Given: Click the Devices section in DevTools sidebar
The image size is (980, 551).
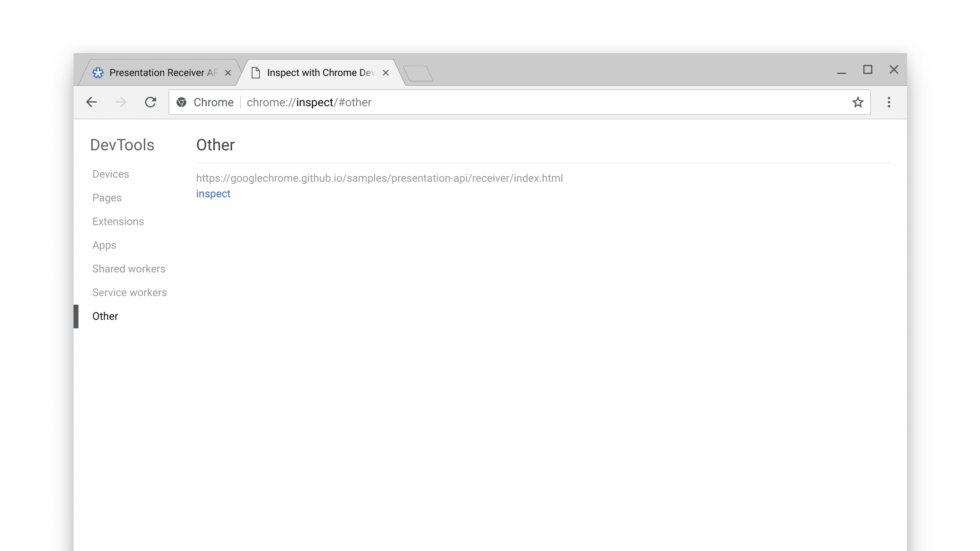Looking at the screenshot, I should coord(110,174).
